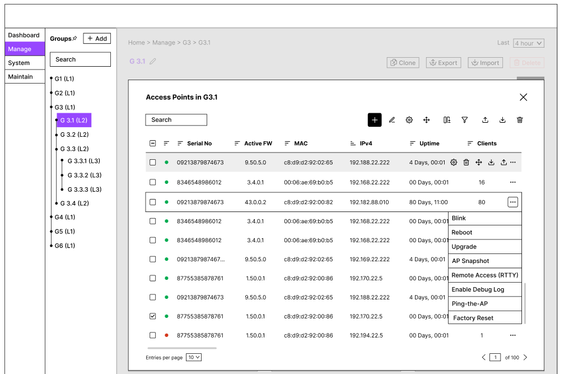Click the trash icon in the highlighted first row
This screenshot has width=588, height=374.
click(x=466, y=162)
